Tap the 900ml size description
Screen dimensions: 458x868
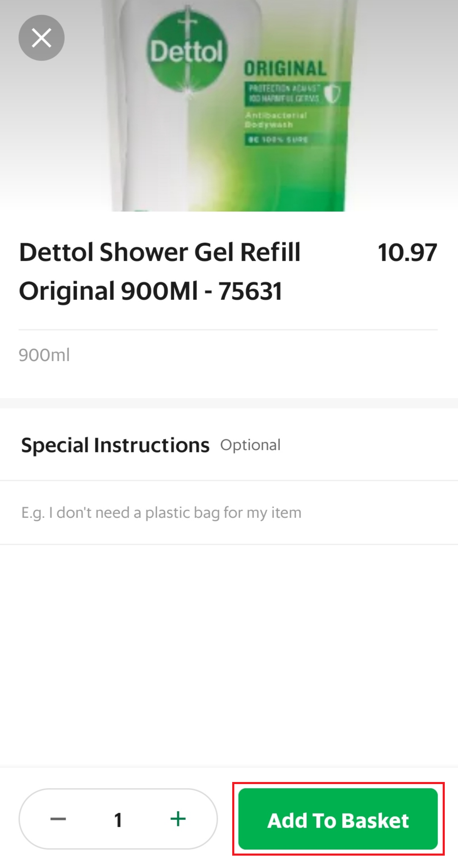pos(44,355)
